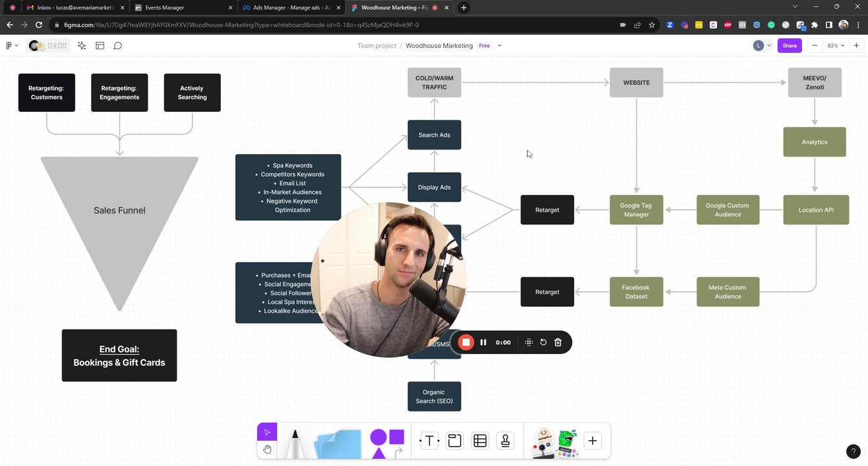Screen dimensions: 868x466
Task: Zoom out with the minus button
Action: 815,46
